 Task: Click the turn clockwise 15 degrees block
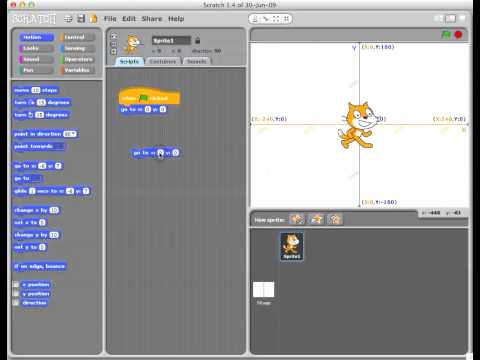tap(42, 102)
